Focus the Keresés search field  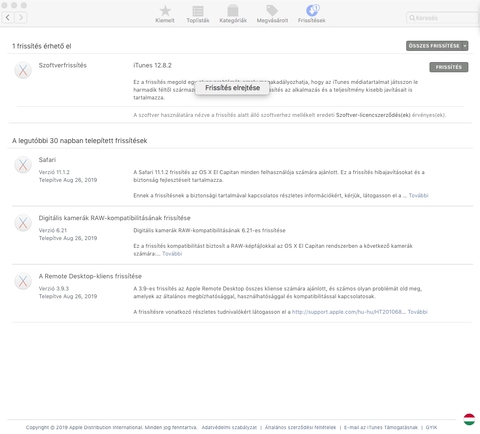442,18
